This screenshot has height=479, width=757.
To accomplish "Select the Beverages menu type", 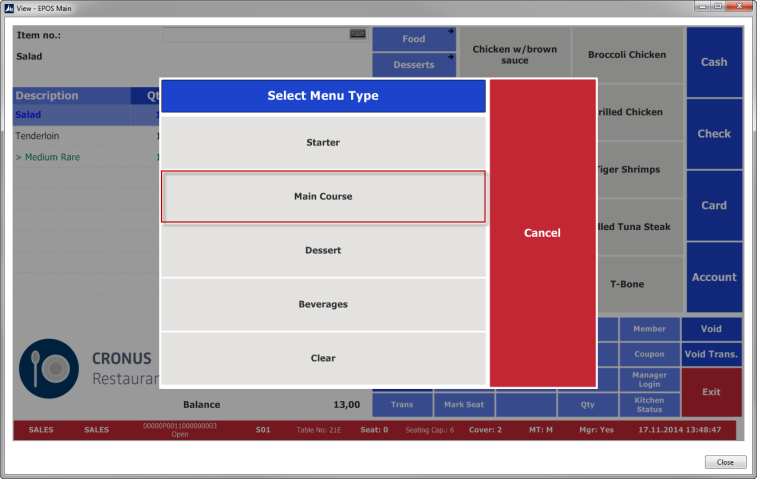I will tap(323, 304).
